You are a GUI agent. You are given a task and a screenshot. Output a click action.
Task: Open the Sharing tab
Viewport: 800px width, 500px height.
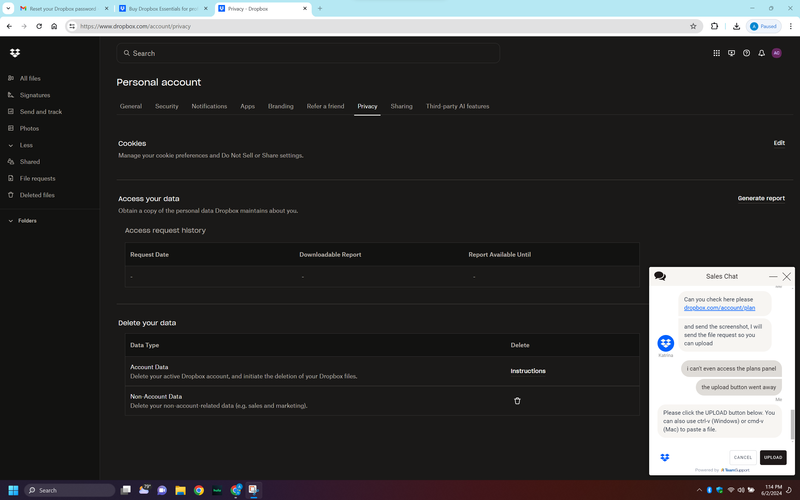pyautogui.click(x=401, y=106)
